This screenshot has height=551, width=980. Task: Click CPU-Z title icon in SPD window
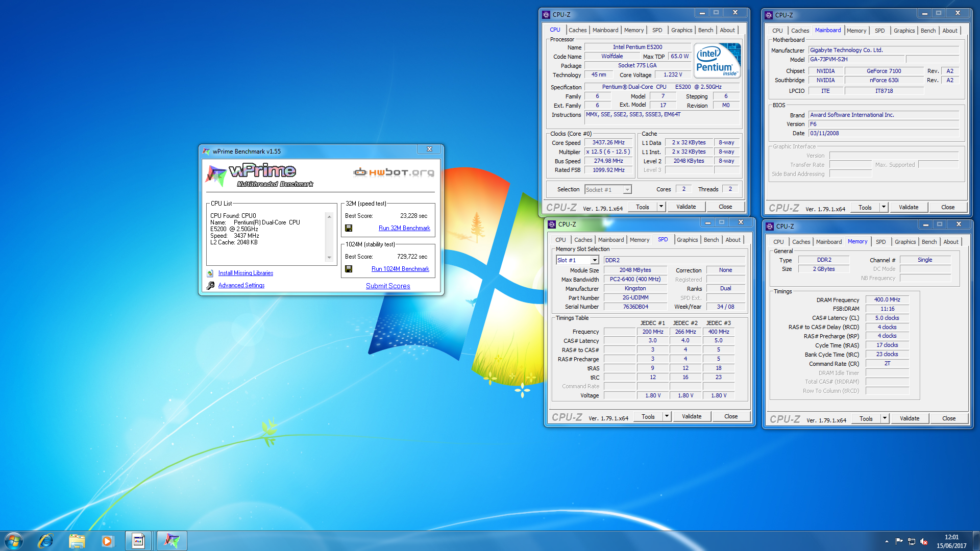tap(552, 224)
